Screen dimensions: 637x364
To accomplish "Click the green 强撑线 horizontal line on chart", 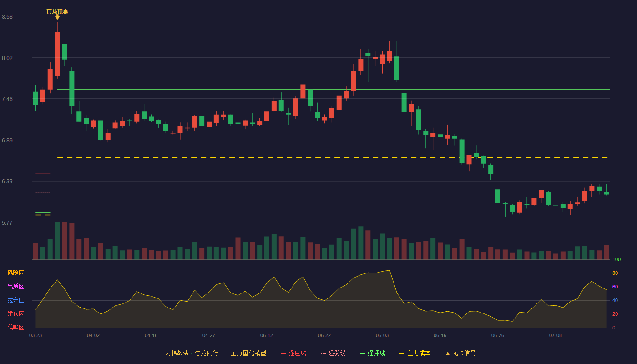I will (x=334, y=90).
